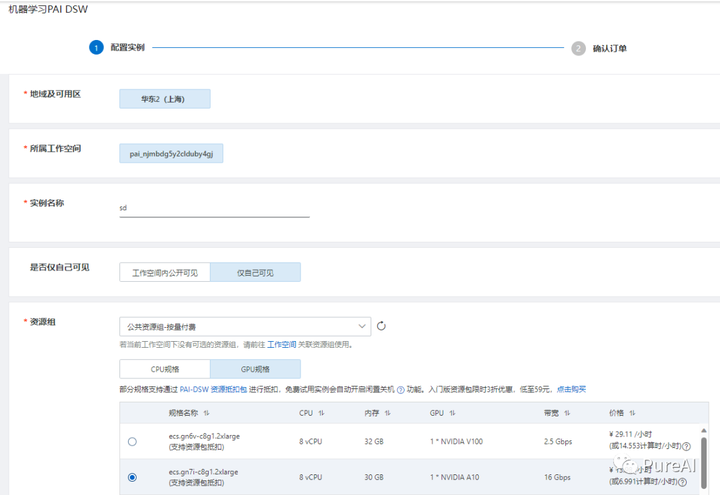
Task: Sort table by CPU column icon
Action: click(321, 413)
